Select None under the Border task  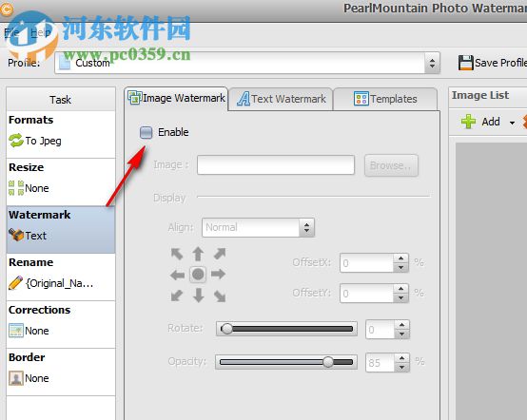coord(37,378)
